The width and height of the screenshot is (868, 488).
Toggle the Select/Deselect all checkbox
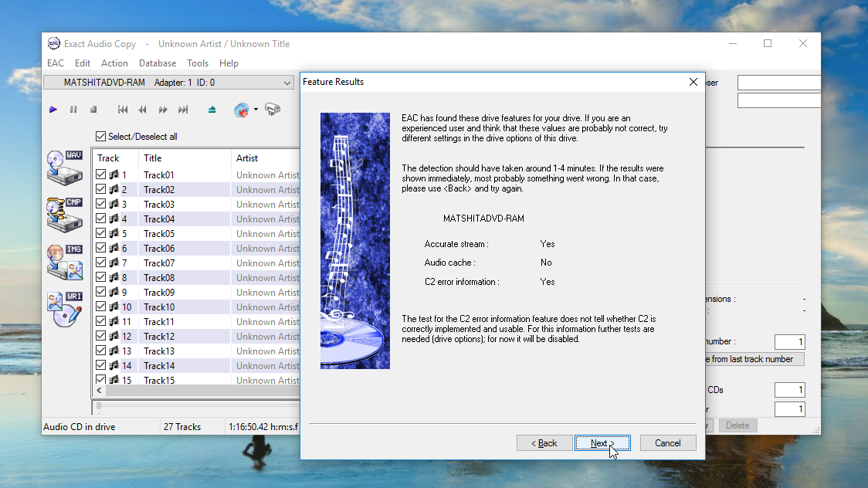pyautogui.click(x=100, y=135)
